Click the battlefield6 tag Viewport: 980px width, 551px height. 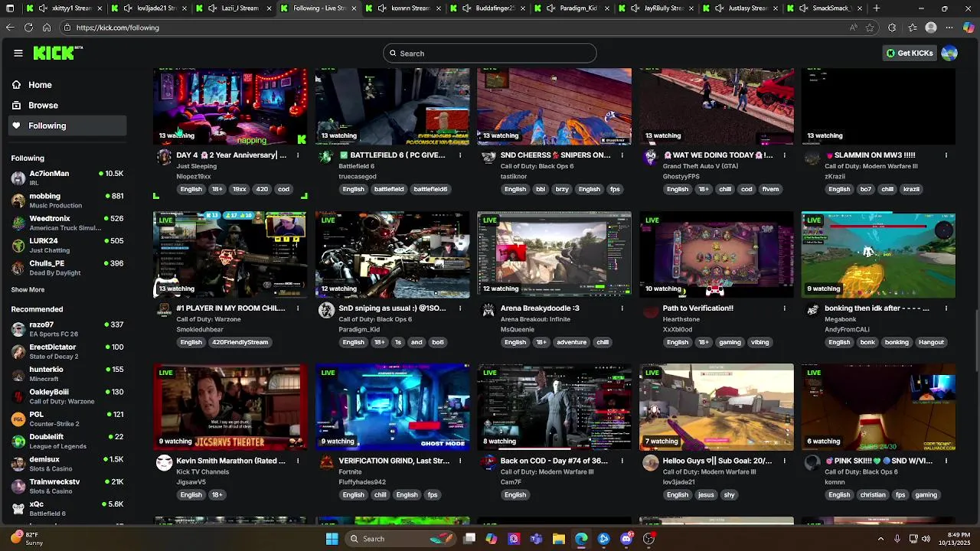pos(430,189)
